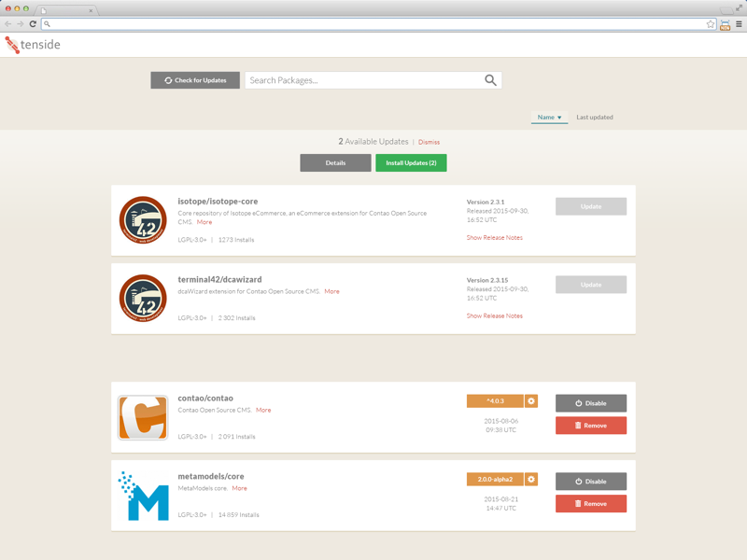Open the isotope/isotope-core package title
The width and height of the screenshot is (747, 560).
(x=218, y=202)
